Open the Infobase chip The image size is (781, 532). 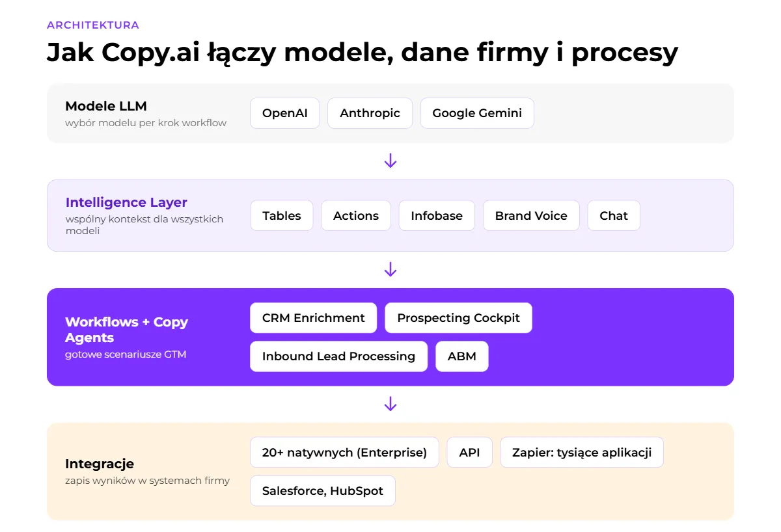pyautogui.click(x=437, y=216)
